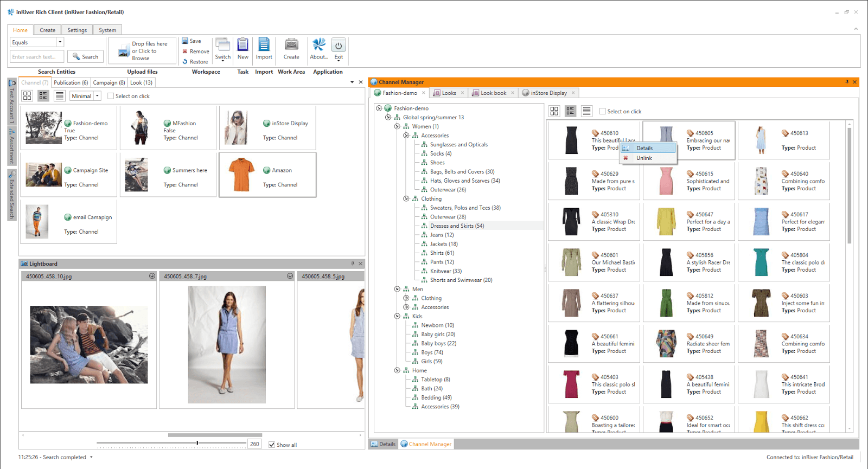Screen dimensions: 868x469
Task: Click the Switch workspace icon
Action: pyautogui.click(x=222, y=46)
